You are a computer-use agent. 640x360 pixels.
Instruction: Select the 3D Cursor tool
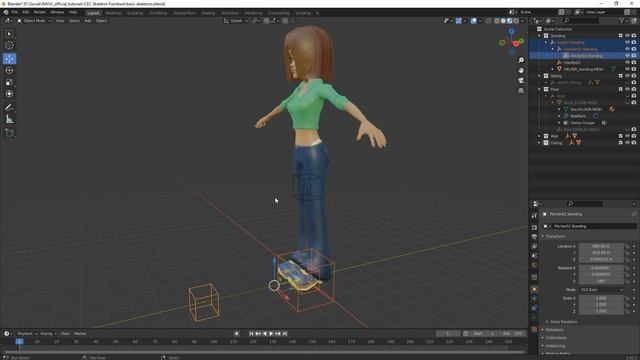point(9,45)
